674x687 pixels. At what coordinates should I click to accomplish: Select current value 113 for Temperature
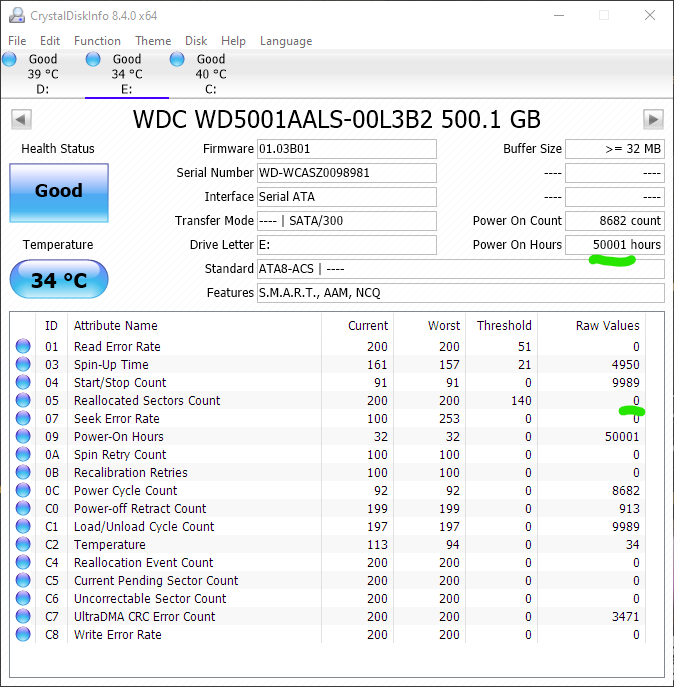tap(377, 544)
